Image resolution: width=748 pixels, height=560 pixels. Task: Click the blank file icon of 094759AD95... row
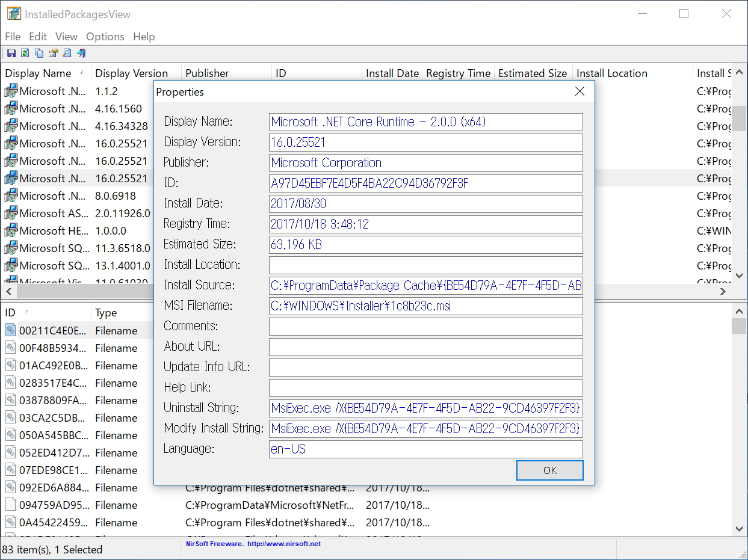(11, 504)
